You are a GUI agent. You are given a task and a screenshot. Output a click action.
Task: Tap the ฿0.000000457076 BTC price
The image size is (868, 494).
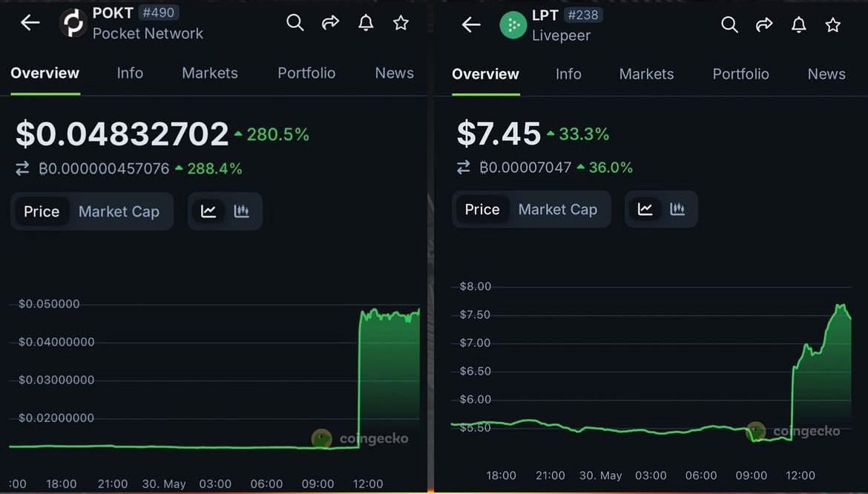104,168
